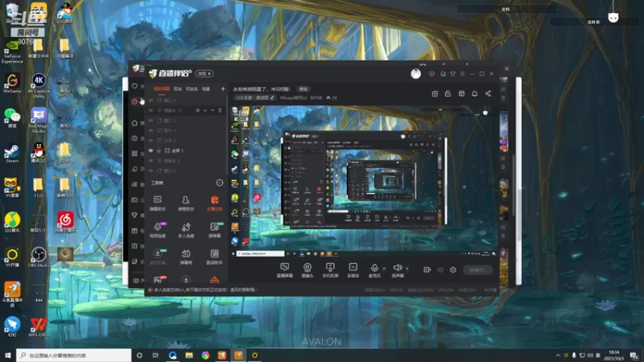Toggle visibility of 窗口 4 source
644x362 pixels.
tap(151, 100)
